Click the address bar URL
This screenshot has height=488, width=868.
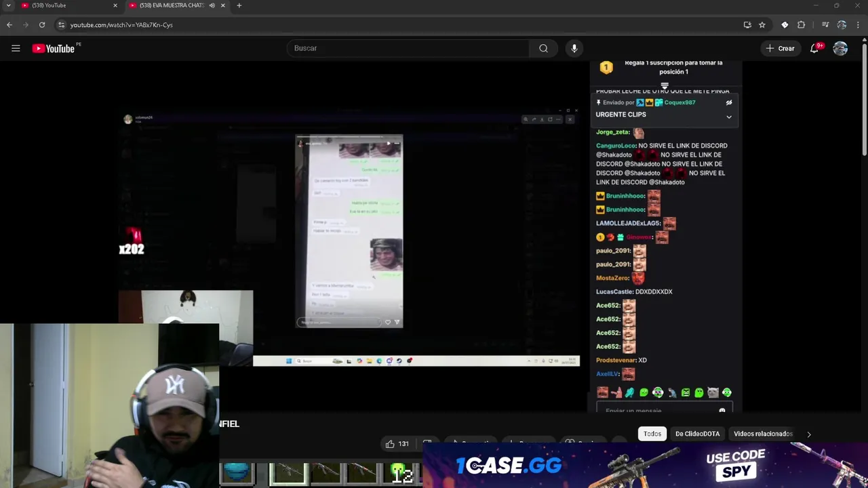coord(121,25)
